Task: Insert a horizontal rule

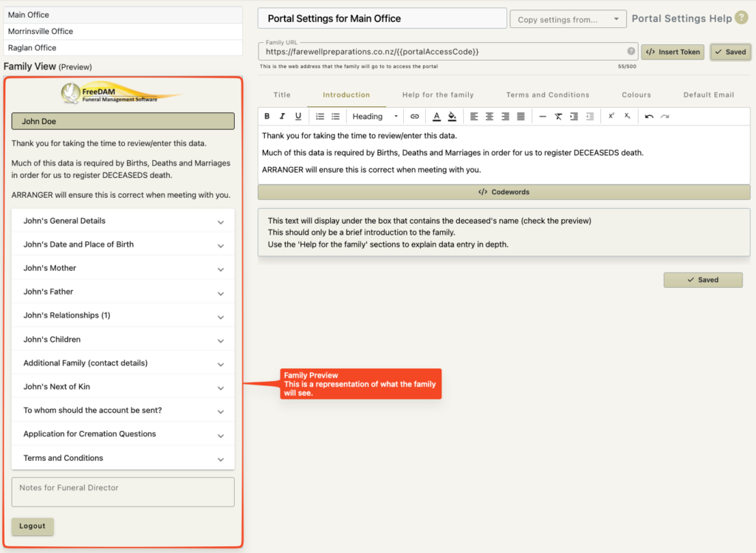Action: (543, 116)
